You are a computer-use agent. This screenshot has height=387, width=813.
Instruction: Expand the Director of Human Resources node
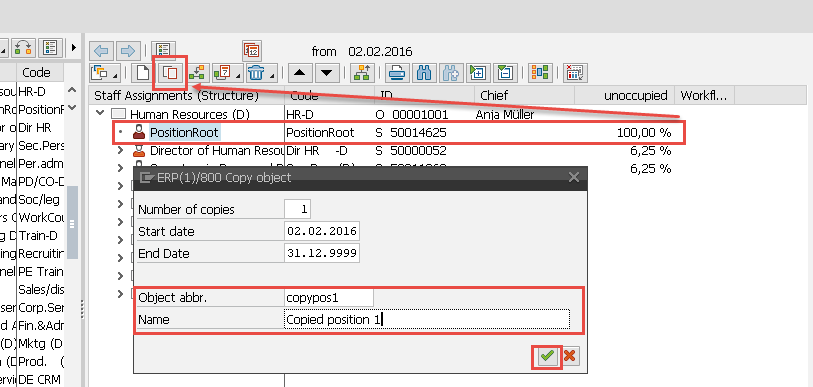point(120,150)
